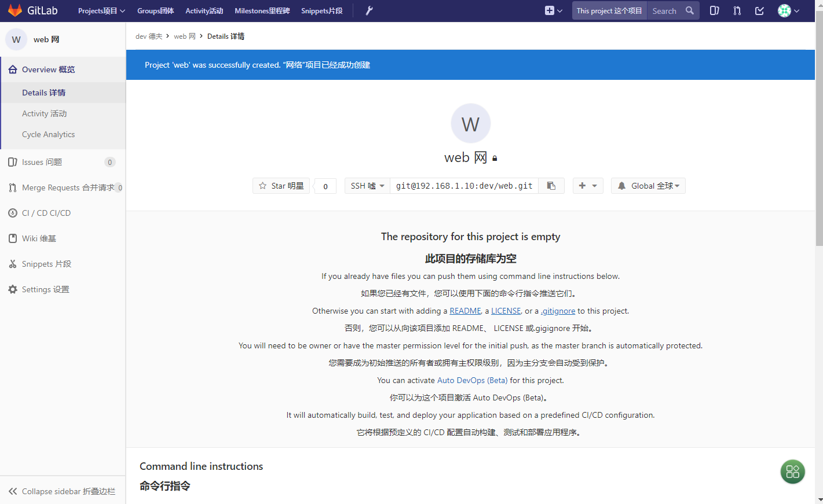This screenshot has width=823, height=504.
Task: Click the Settings gear icon
Action: click(13, 289)
